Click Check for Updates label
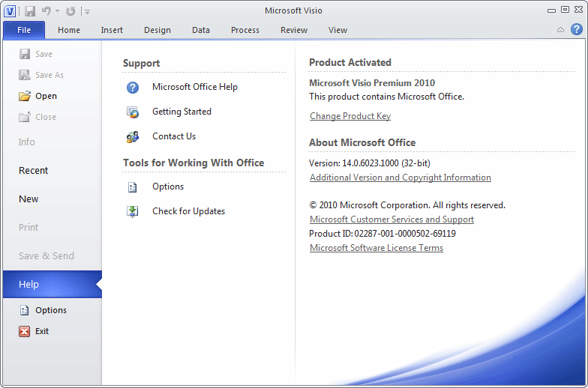 pyautogui.click(x=189, y=211)
